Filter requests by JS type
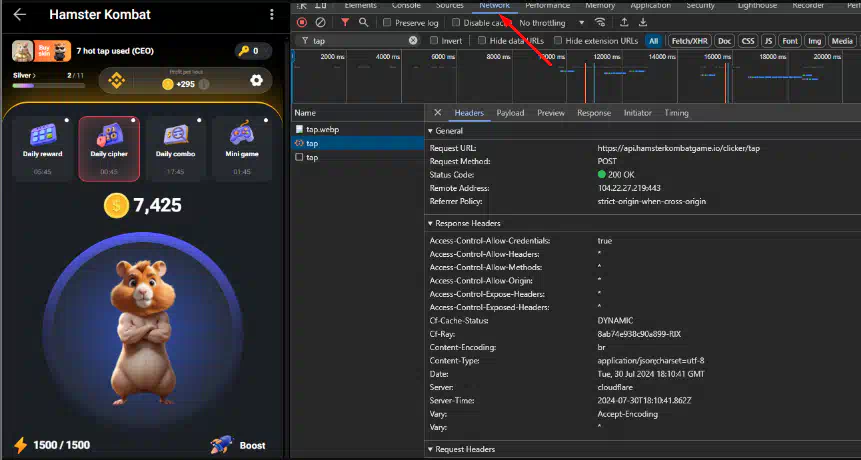The image size is (861, 460). pyautogui.click(x=769, y=41)
